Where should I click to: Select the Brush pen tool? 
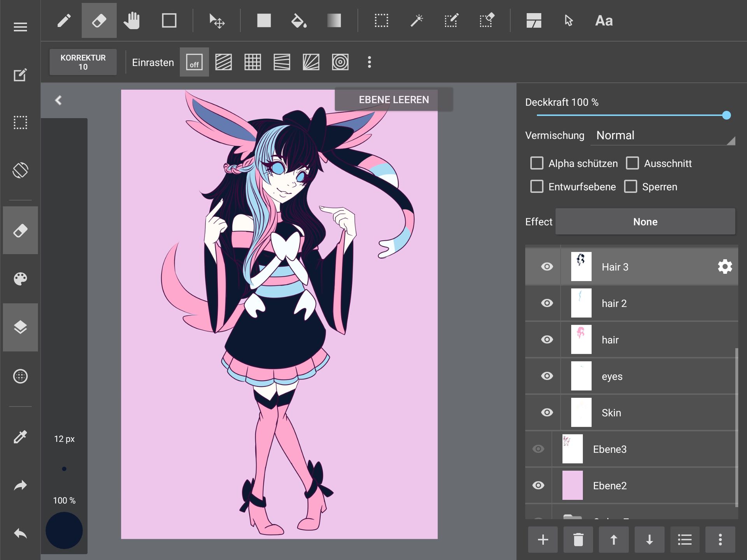click(64, 21)
